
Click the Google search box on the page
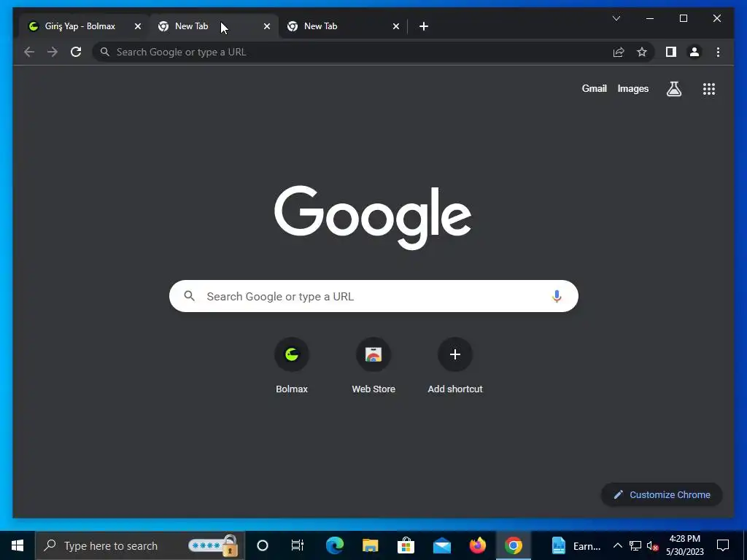click(x=373, y=296)
